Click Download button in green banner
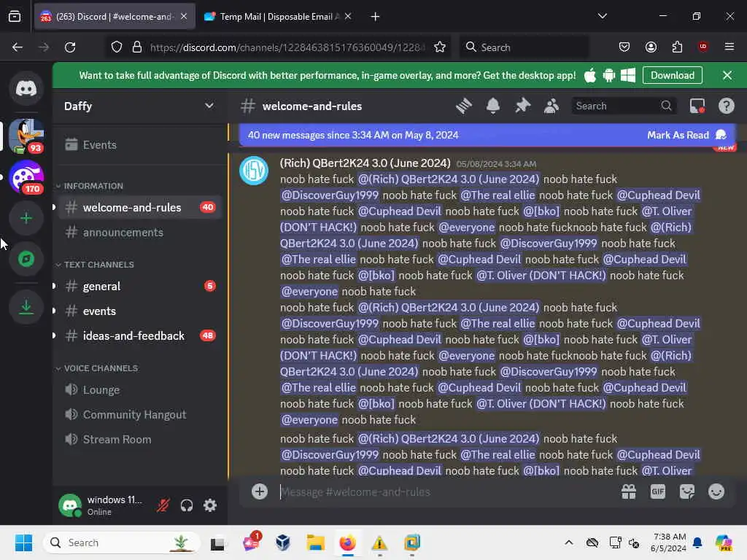The height and width of the screenshot is (560, 747). pos(672,75)
